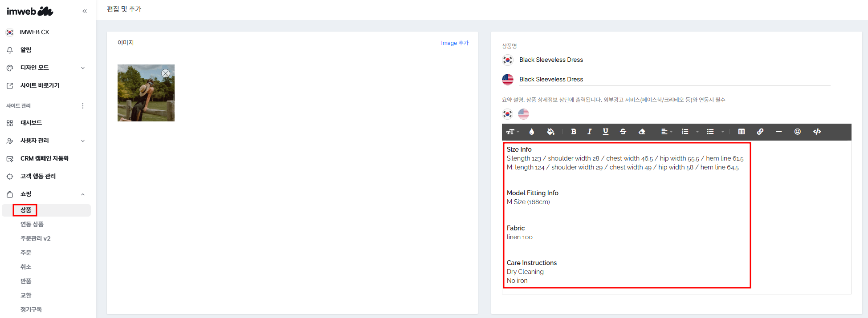This screenshot has height=318, width=868.
Task: Insert an ordered numbered list
Action: tap(685, 132)
